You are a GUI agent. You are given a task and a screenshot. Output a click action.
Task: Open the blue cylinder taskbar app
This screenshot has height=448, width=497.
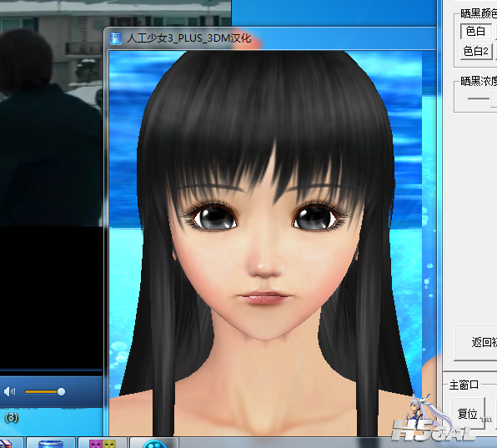pos(51,443)
